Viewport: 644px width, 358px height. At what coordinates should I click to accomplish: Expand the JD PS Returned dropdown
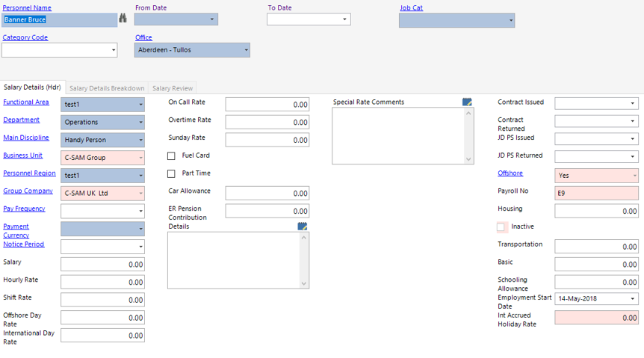(x=633, y=156)
